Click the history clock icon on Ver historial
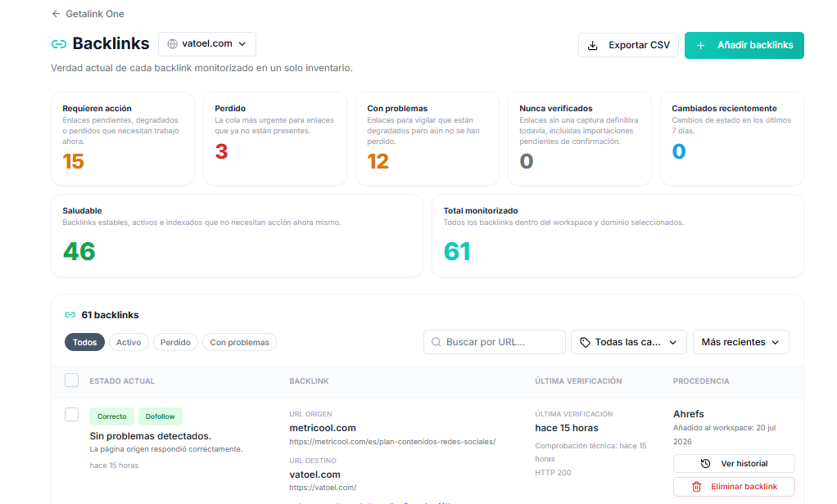837x504 pixels. pos(706,463)
